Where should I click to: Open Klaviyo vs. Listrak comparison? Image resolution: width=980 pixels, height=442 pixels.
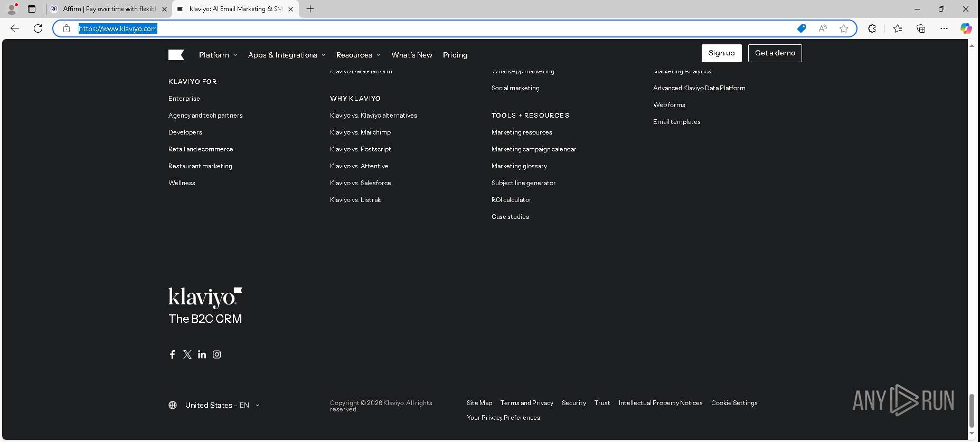point(355,200)
